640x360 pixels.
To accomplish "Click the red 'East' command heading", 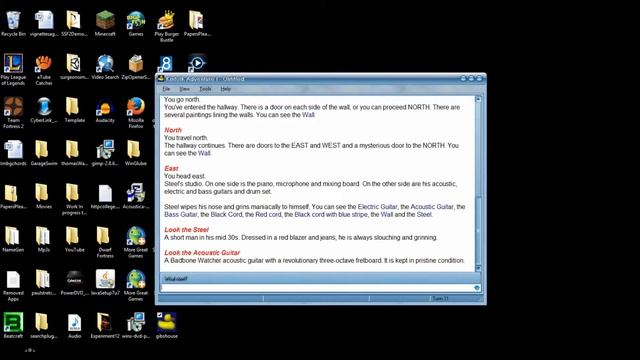I will pos(171,168).
